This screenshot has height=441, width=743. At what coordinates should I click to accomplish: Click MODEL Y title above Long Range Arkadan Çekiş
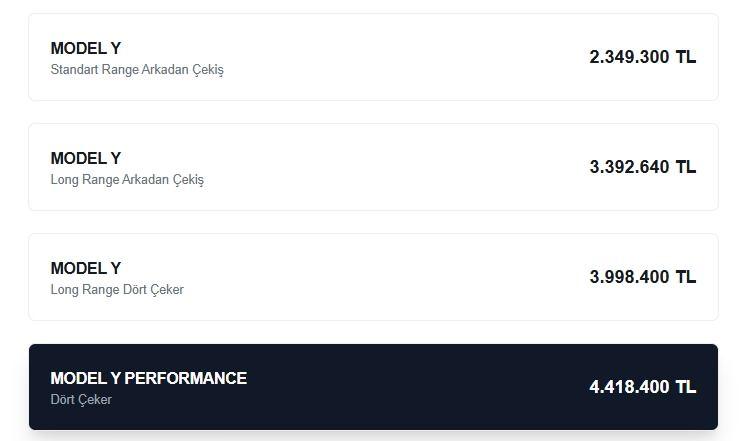click(x=86, y=158)
